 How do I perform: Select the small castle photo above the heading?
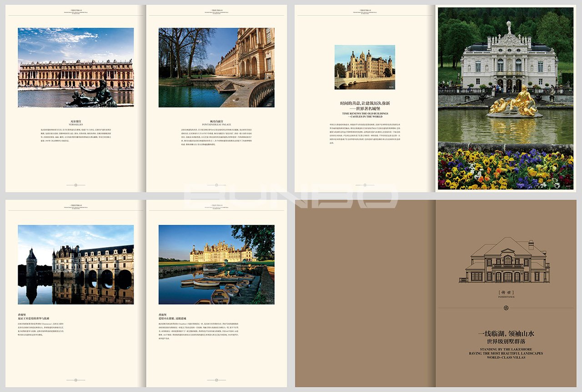click(365, 67)
